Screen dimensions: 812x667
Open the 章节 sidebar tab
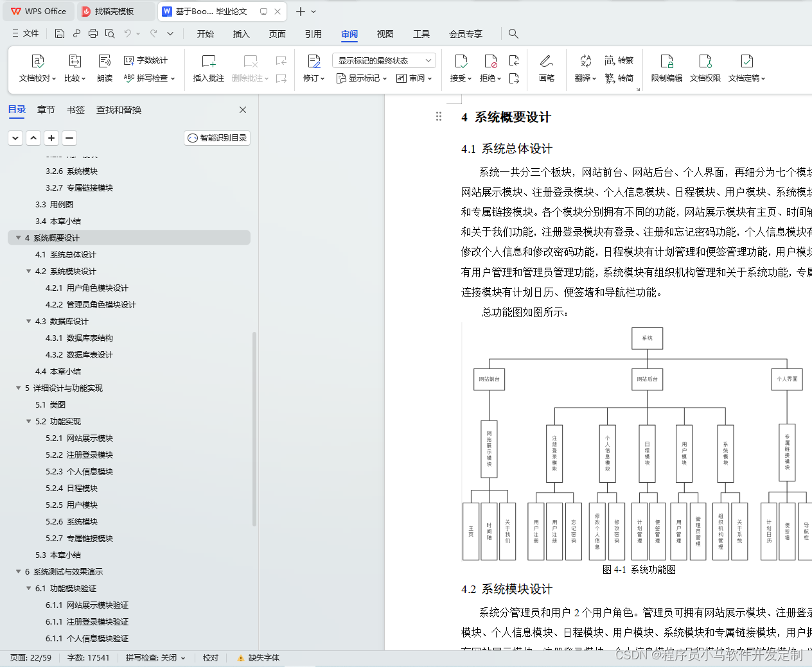pos(46,110)
